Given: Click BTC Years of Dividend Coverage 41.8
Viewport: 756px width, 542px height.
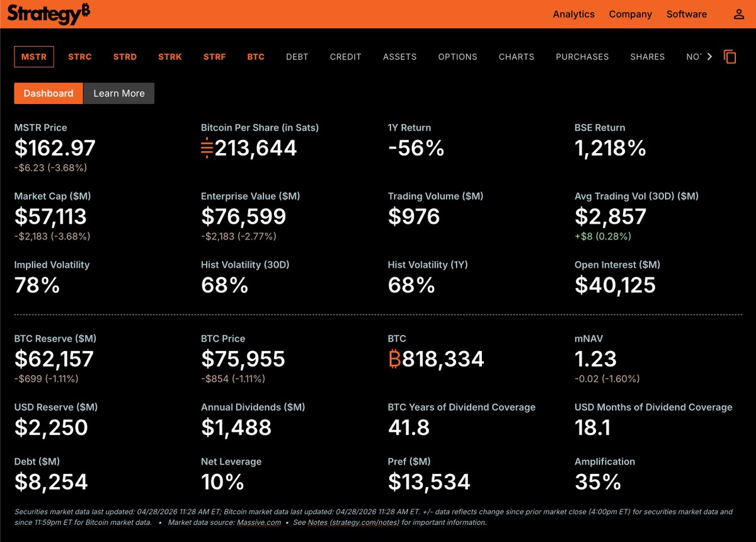Looking at the screenshot, I should point(409,428).
